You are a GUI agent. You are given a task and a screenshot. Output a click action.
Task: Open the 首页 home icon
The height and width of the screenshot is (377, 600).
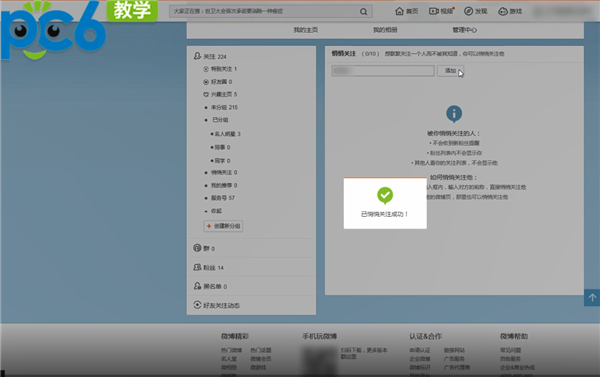point(399,11)
